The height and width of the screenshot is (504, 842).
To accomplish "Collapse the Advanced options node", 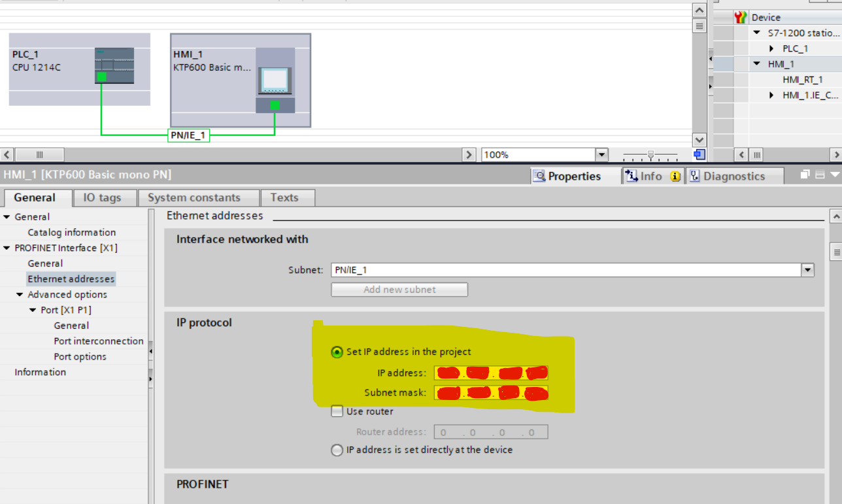I will coord(20,295).
